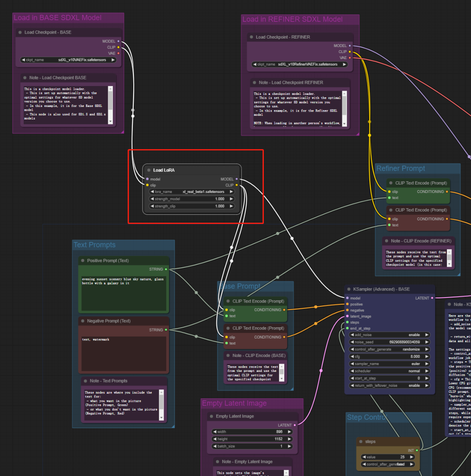This screenshot has height=476, width=471.
Task: Collapse the Positive Prompt (Text) node dot
Action: click(83, 260)
